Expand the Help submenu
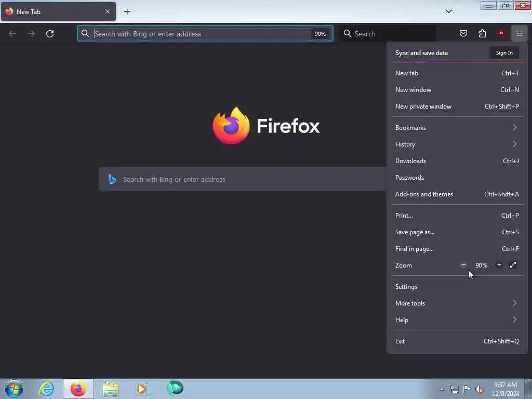 click(457, 320)
